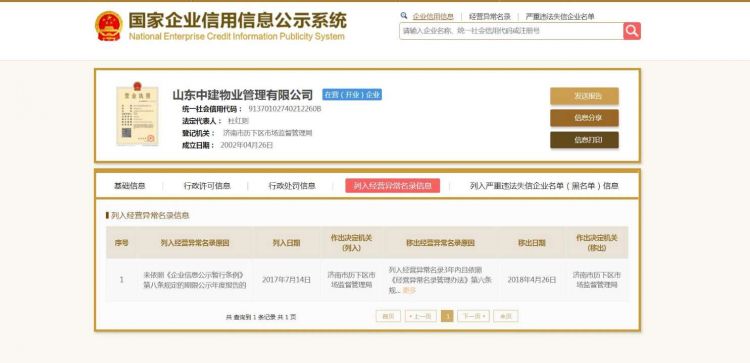Screen dimensions: 750x363
Task: Select the 企业信用信息 search category
Action: coord(433,16)
